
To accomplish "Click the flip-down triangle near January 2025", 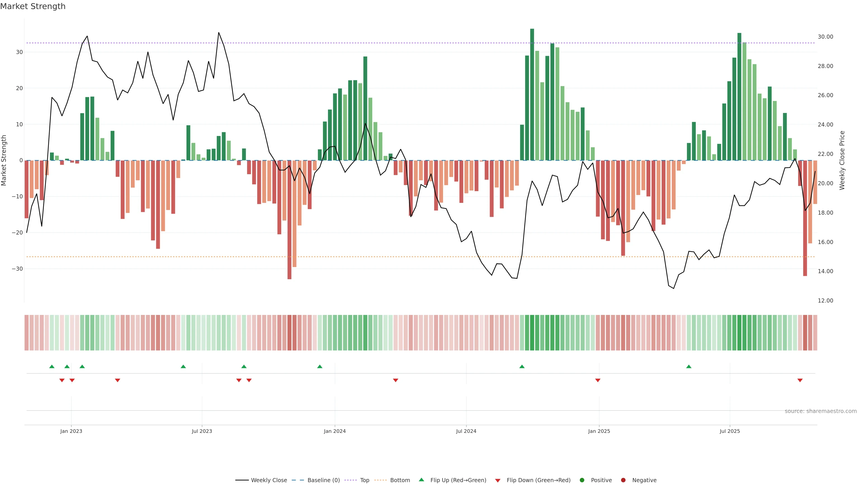I will click(x=598, y=380).
